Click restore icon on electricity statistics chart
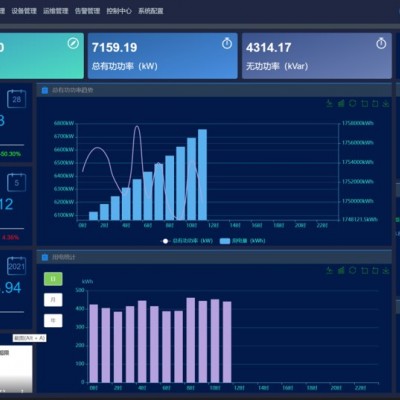The width and height of the screenshot is (400, 400). pos(352,270)
